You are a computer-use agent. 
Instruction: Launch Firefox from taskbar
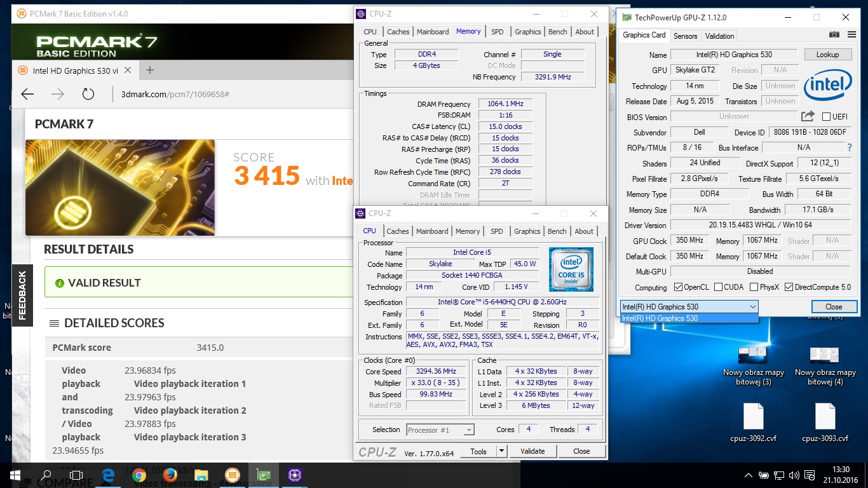click(170, 475)
